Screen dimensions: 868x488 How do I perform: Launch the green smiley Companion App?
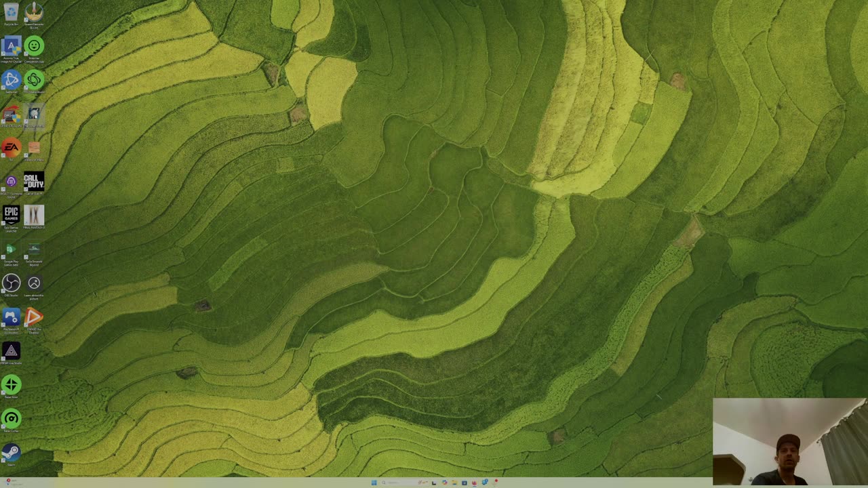(34, 49)
